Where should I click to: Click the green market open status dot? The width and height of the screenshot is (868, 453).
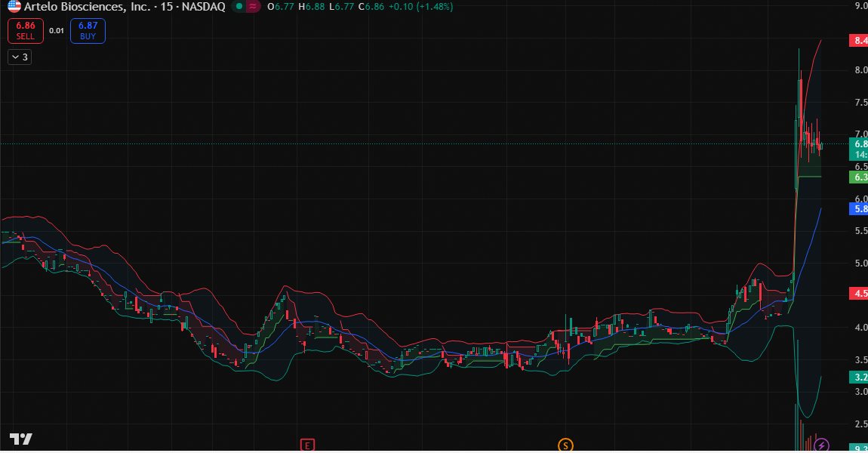(239, 7)
